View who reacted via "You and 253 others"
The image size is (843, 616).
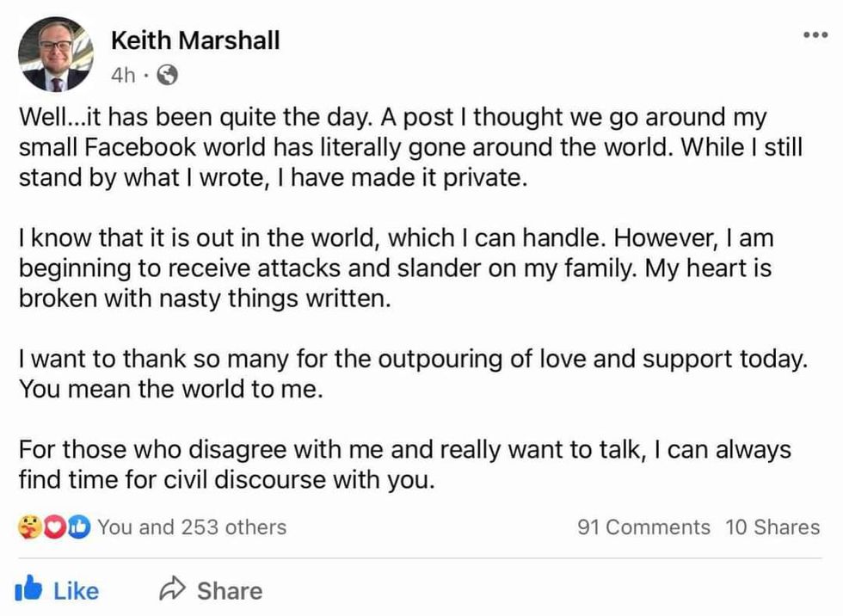tap(192, 527)
